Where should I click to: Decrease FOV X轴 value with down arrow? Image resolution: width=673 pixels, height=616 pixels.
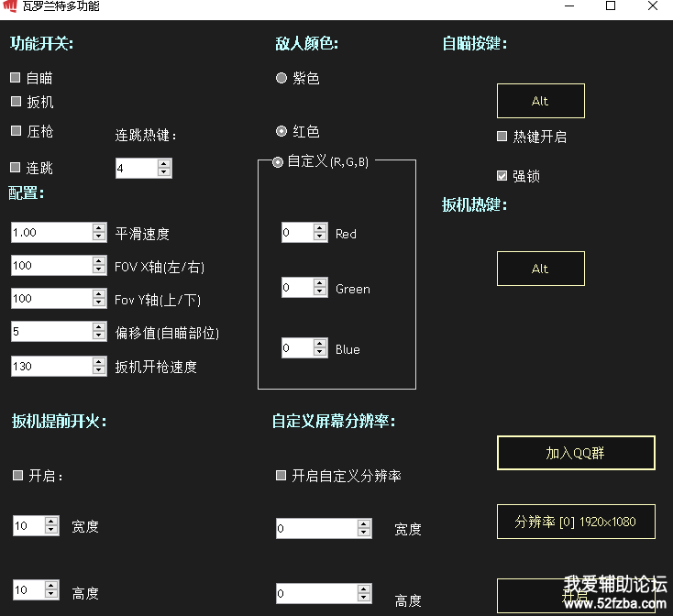(99, 269)
